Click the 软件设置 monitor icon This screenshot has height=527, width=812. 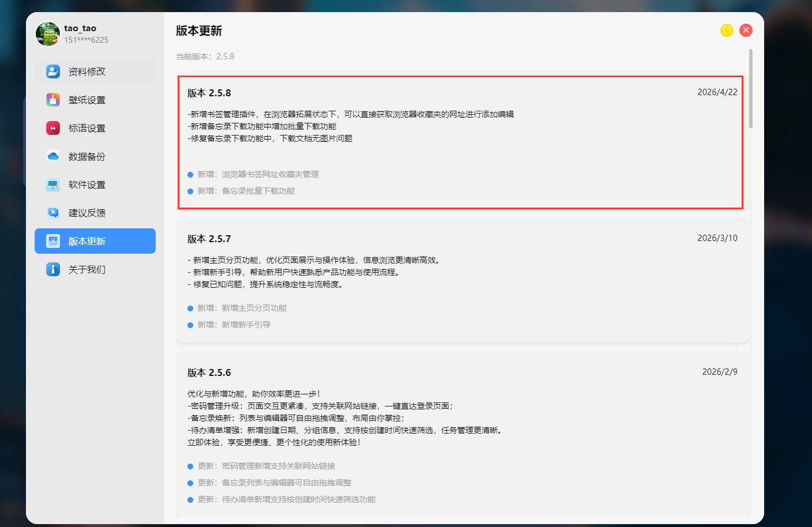pyautogui.click(x=53, y=185)
